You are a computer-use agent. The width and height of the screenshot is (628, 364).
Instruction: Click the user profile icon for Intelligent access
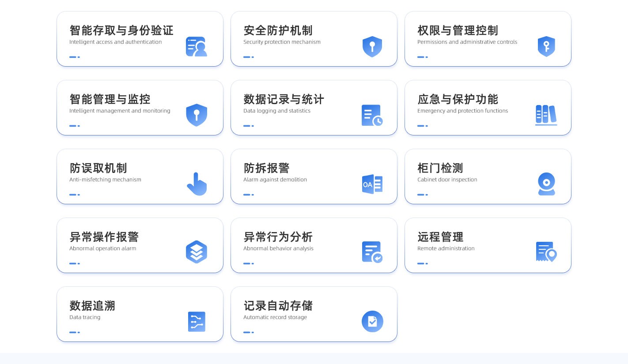click(196, 46)
